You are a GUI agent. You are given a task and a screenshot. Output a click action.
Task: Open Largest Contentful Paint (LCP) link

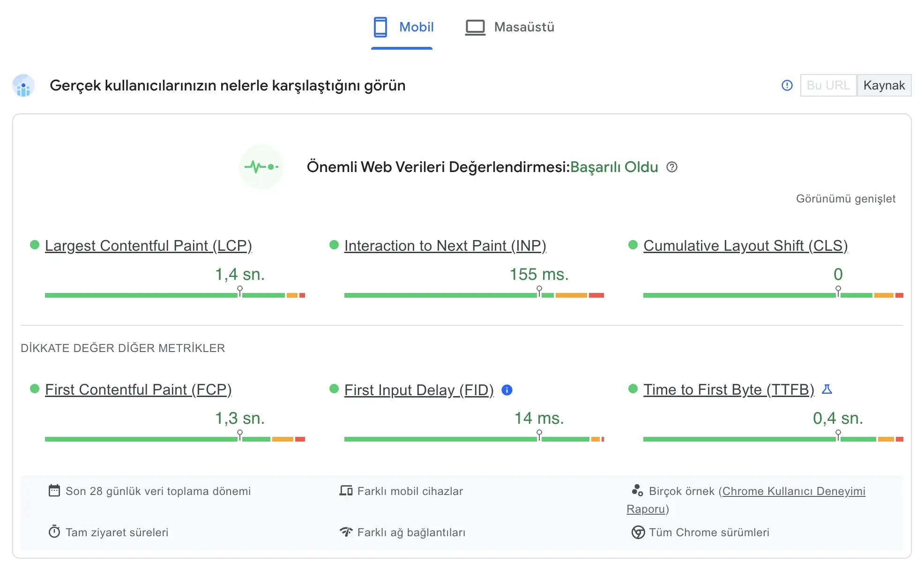[x=149, y=246]
